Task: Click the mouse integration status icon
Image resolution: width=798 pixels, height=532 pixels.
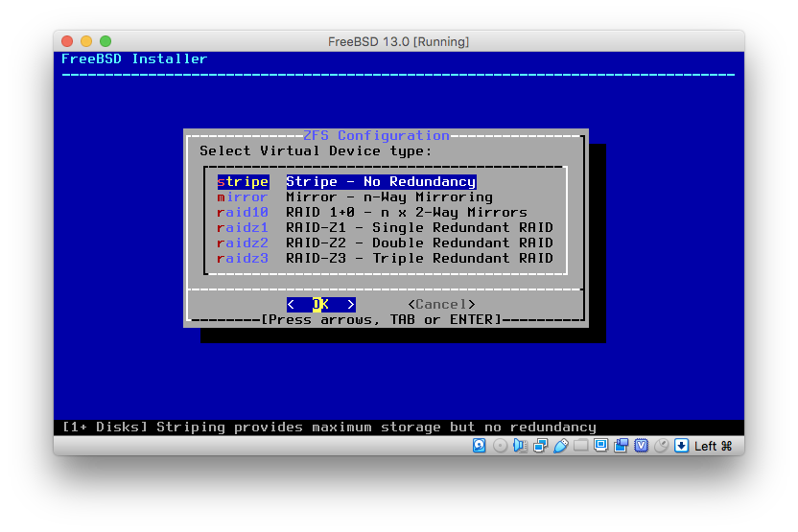Action: coord(661,446)
